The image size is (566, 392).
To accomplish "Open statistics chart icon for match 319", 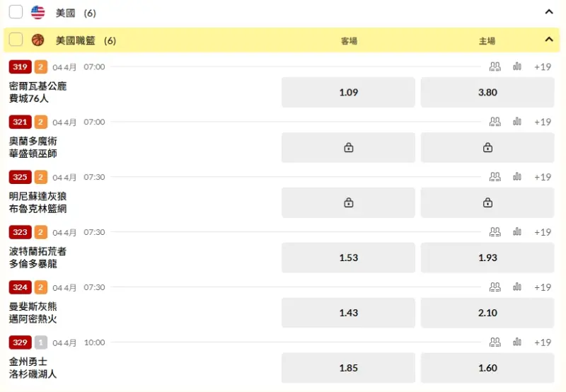I will (x=517, y=67).
